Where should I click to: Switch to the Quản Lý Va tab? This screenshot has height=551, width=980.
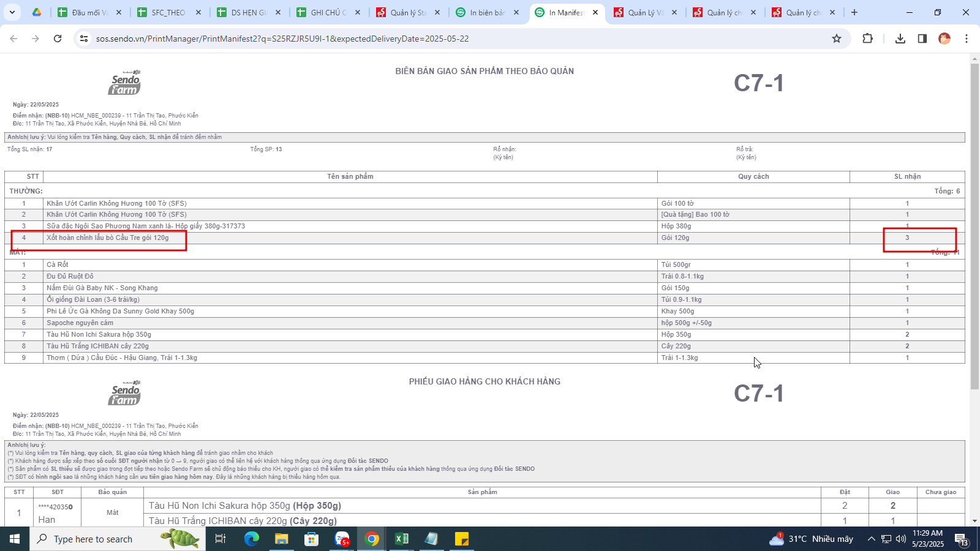pos(646,12)
